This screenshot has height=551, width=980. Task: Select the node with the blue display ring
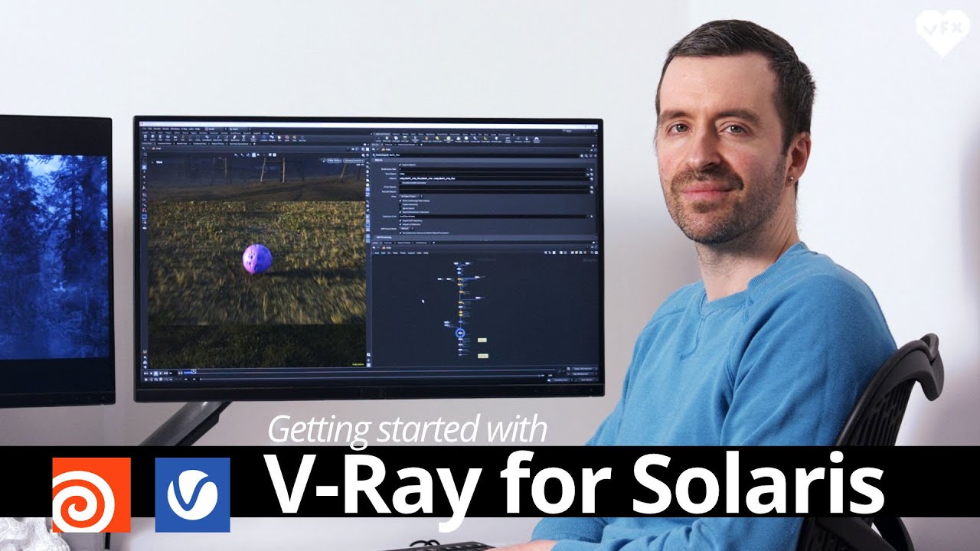[x=461, y=334]
